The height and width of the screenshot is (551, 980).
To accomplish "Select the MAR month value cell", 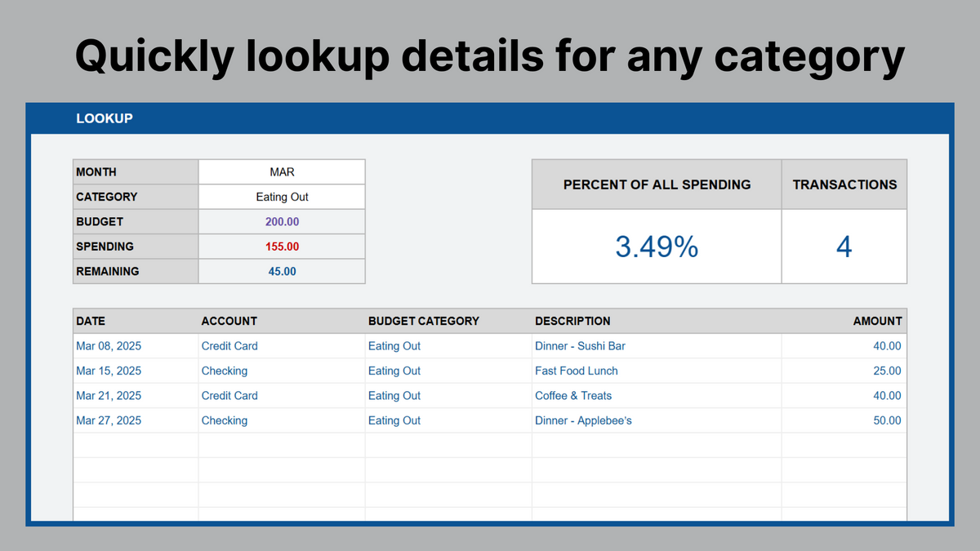I will [x=282, y=172].
